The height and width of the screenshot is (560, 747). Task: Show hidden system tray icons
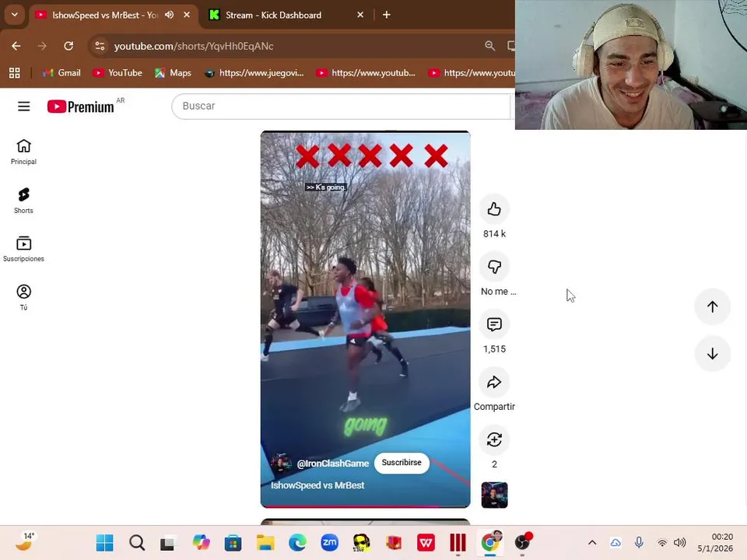click(x=592, y=542)
